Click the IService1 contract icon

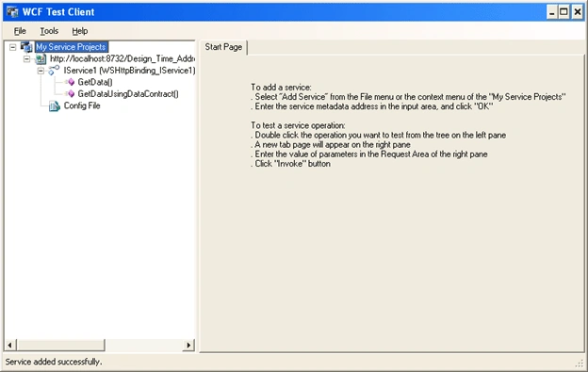54,70
